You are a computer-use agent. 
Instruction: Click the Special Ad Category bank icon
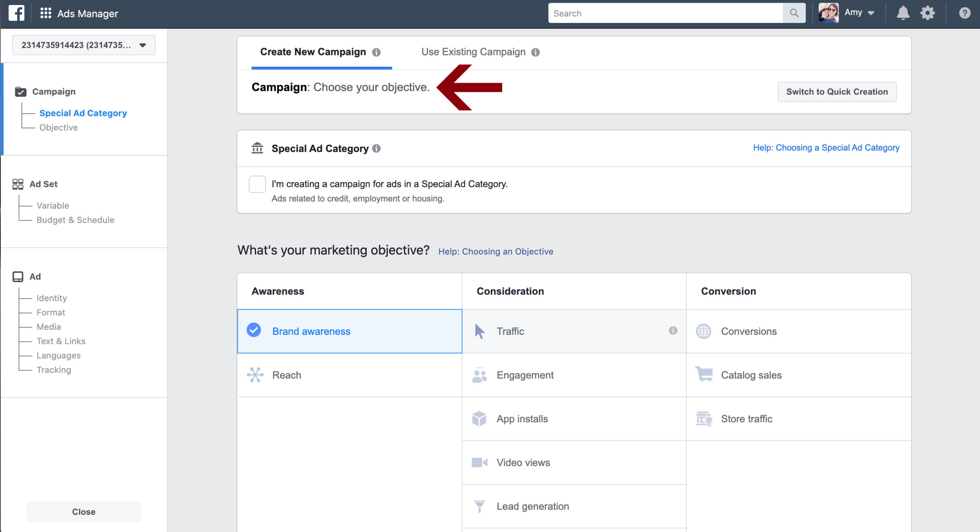pos(257,148)
